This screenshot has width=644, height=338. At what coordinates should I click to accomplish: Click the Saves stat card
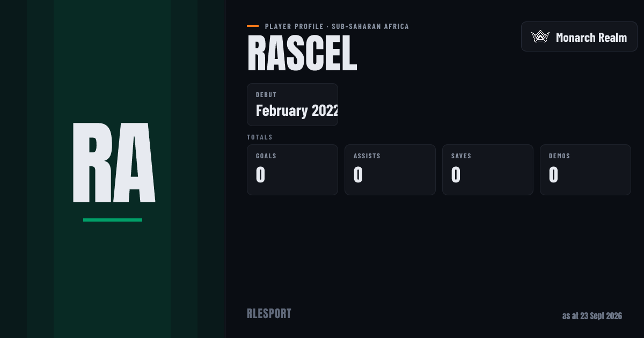point(488,170)
